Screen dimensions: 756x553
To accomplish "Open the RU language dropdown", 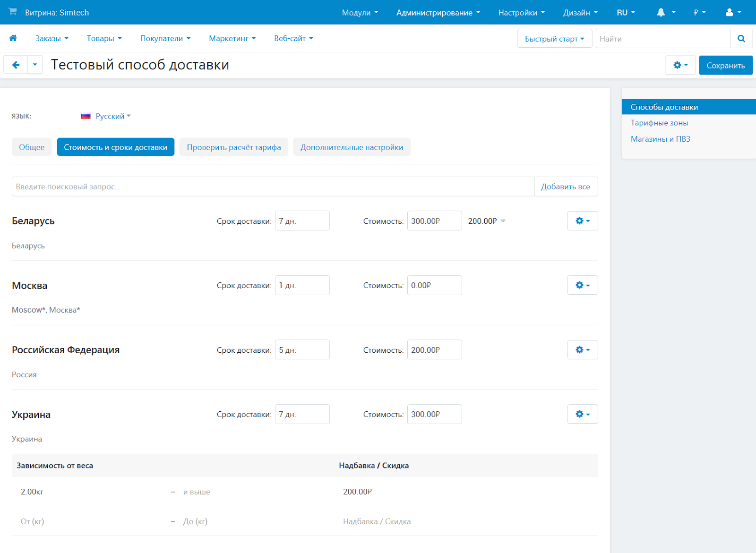I will click(626, 13).
